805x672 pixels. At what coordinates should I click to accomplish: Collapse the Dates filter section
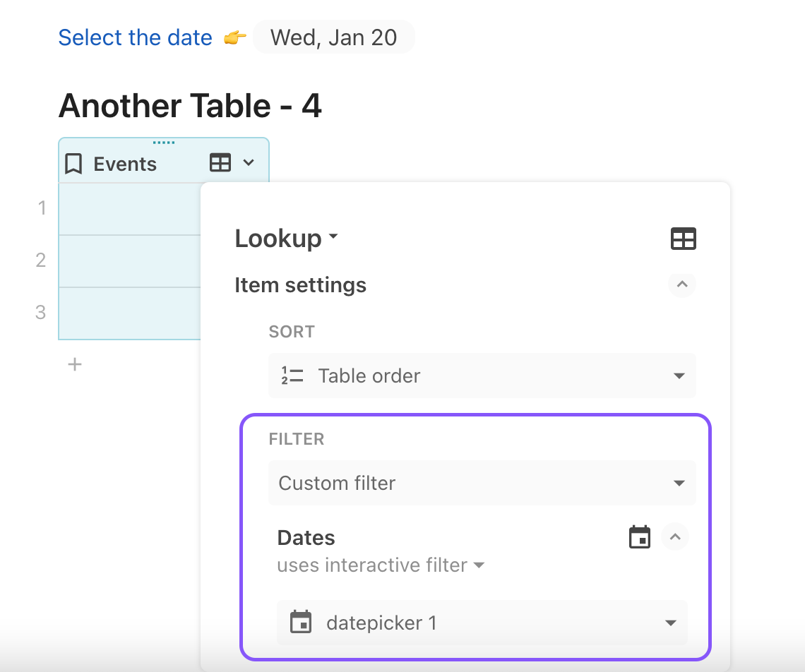pyautogui.click(x=675, y=537)
